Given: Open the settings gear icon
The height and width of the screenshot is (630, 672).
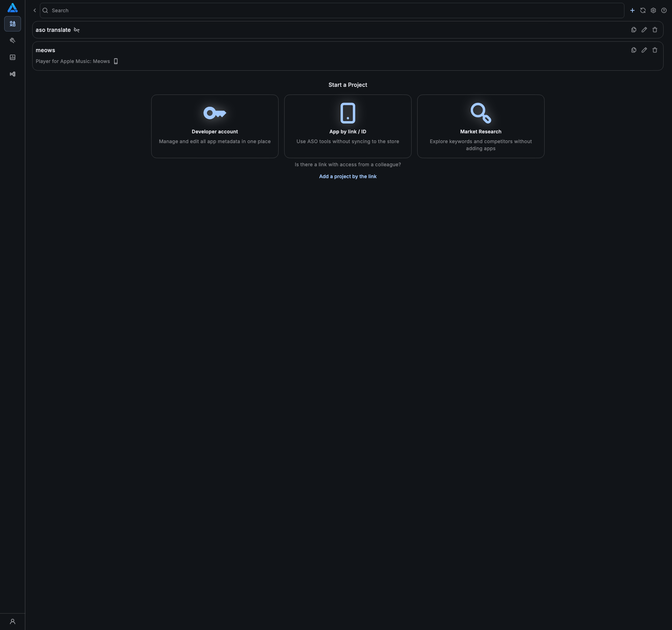Looking at the screenshot, I should click(653, 10).
